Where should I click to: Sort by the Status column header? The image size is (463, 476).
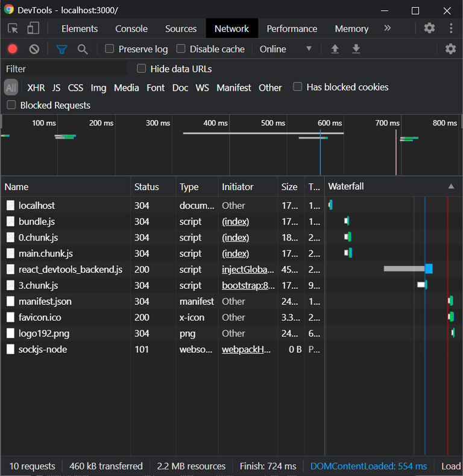tap(153, 186)
